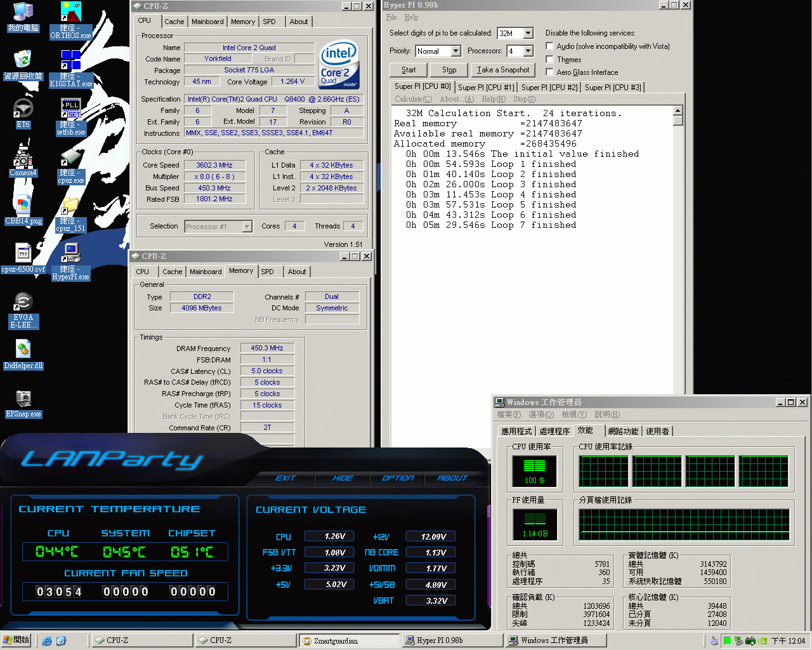The image size is (812, 650).
Task: Open the Priority Normal dropdown
Action: click(455, 51)
